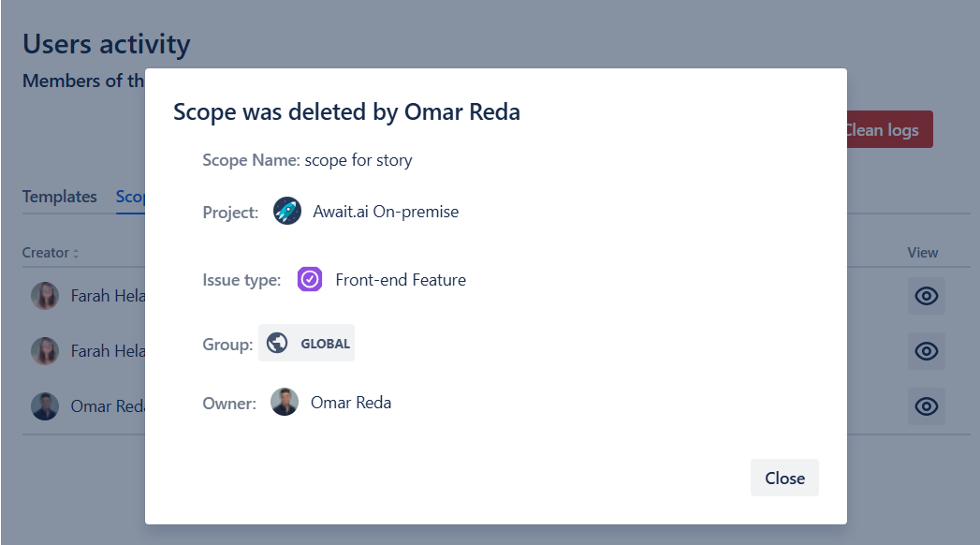Click the Omar Reda owner name in dialog
980x545 pixels.
(351, 404)
